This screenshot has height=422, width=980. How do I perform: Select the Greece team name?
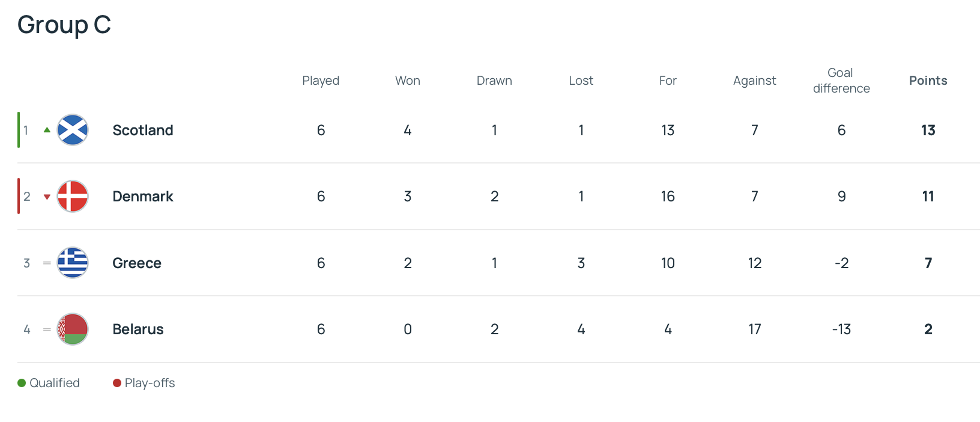pos(137,263)
